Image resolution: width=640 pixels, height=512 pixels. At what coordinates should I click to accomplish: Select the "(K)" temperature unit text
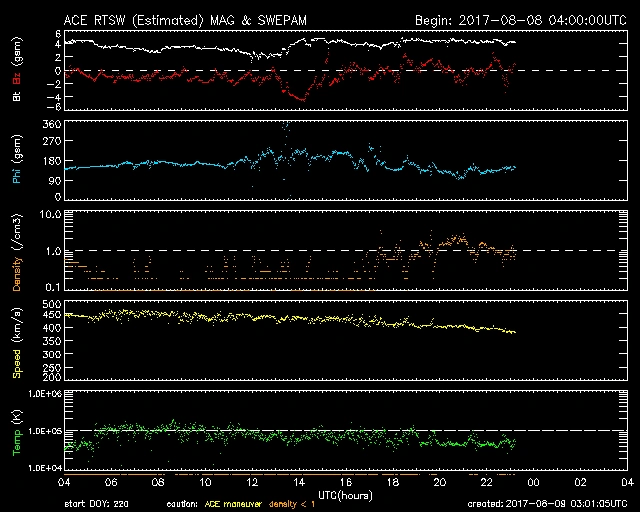point(17,417)
